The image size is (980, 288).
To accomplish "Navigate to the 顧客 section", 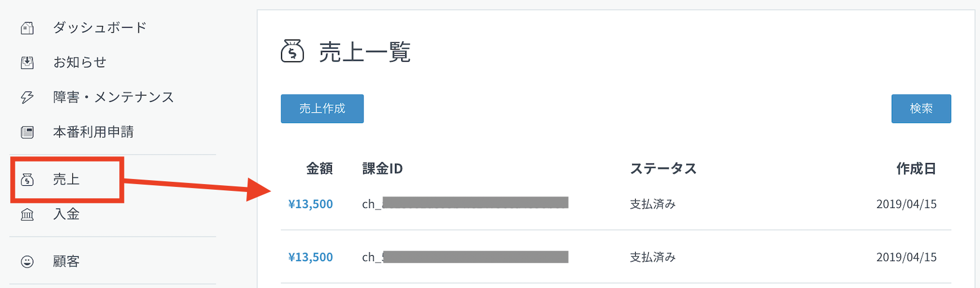I will 66,261.
